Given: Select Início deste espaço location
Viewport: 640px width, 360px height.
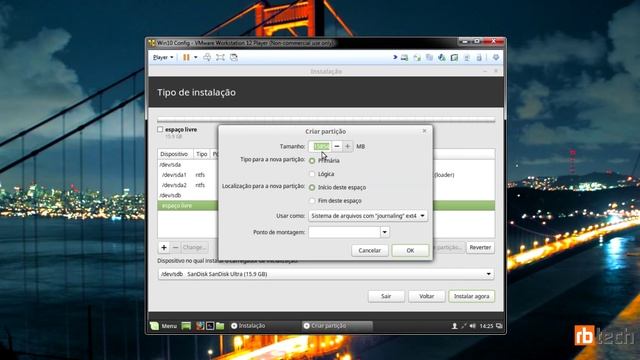Looking at the screenshot, I should 312,188.
